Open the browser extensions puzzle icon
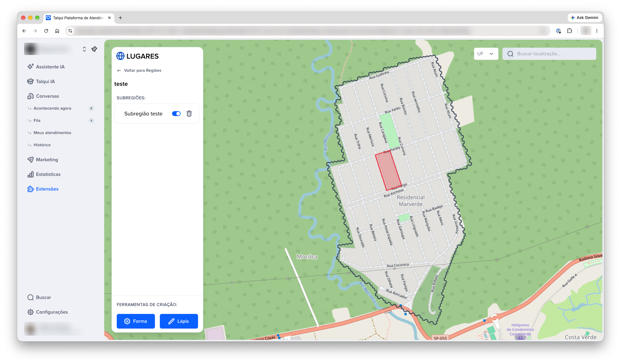The image size is (621, 364). tap(569, 31)
